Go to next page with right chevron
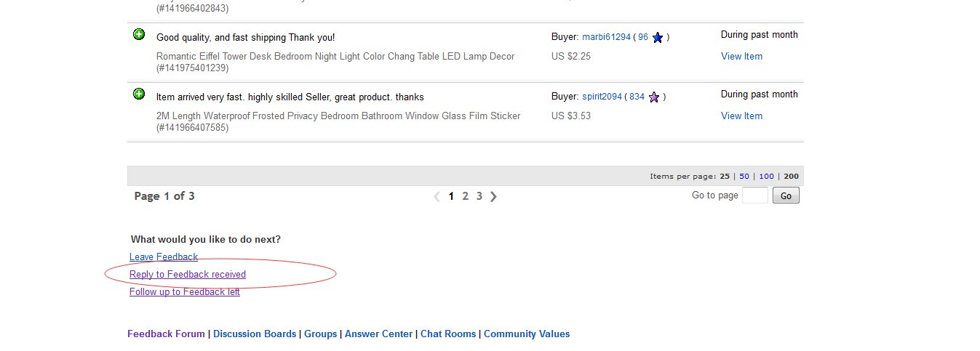 click(x=493, y=196)
